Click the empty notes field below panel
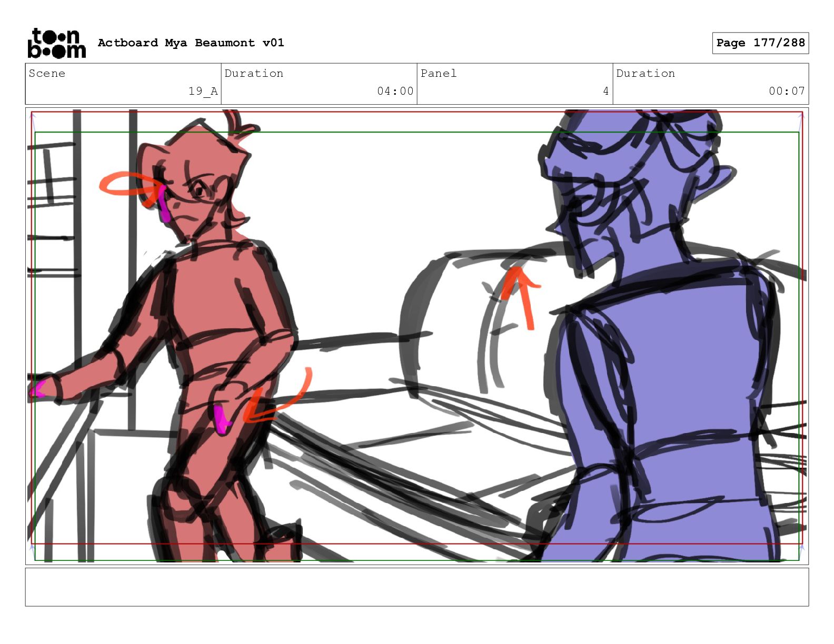834x644 pixels. tap(417, 587)
